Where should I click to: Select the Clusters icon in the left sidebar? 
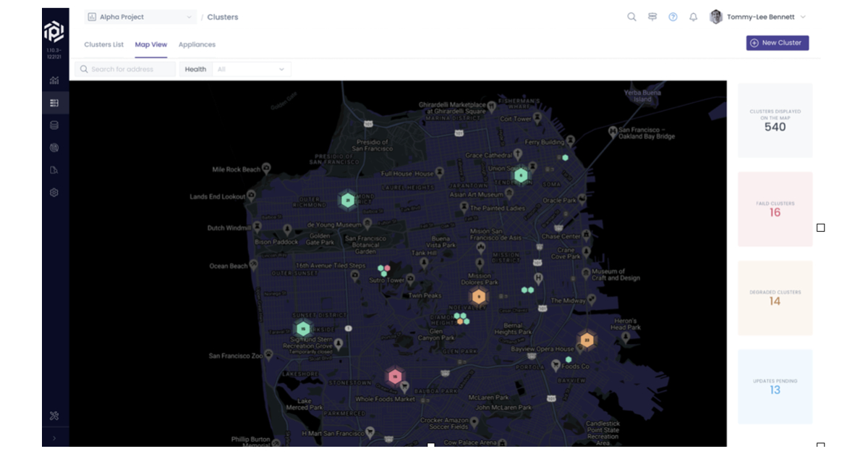[55, 102]
